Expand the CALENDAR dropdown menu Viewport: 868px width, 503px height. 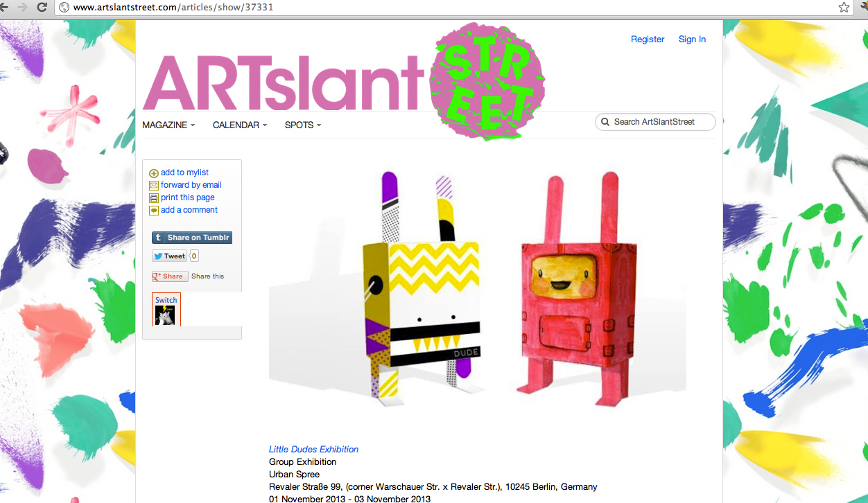(x=240, y=125)
